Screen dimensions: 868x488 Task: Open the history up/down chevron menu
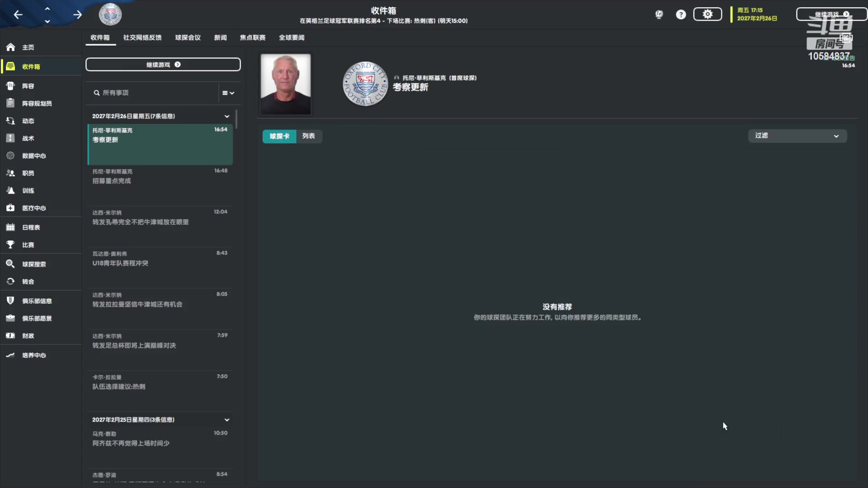47,15
